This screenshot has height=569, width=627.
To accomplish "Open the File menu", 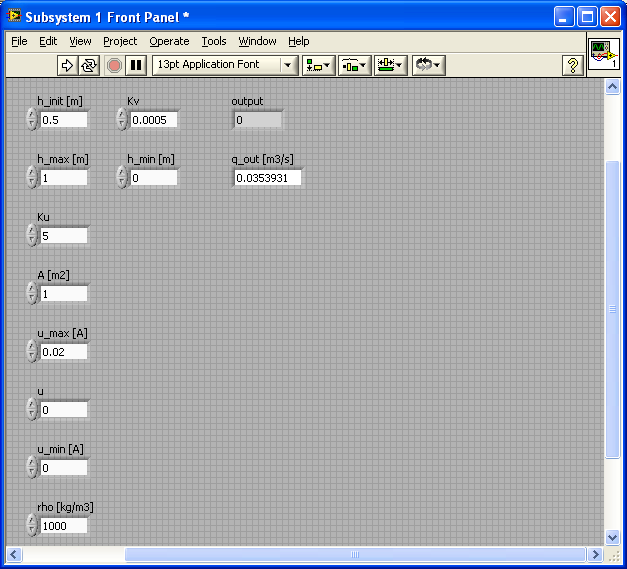I will (x=19, y=41).
